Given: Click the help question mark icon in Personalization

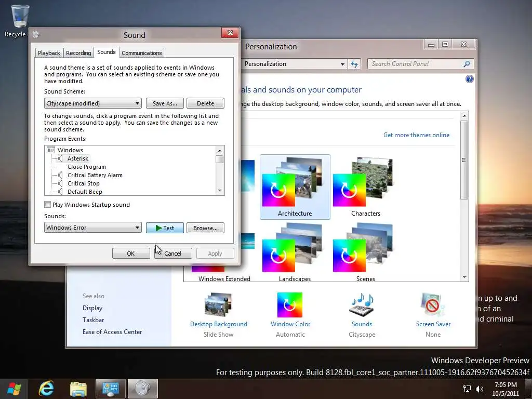Looking at the screenshot, I should click(469, 79).
